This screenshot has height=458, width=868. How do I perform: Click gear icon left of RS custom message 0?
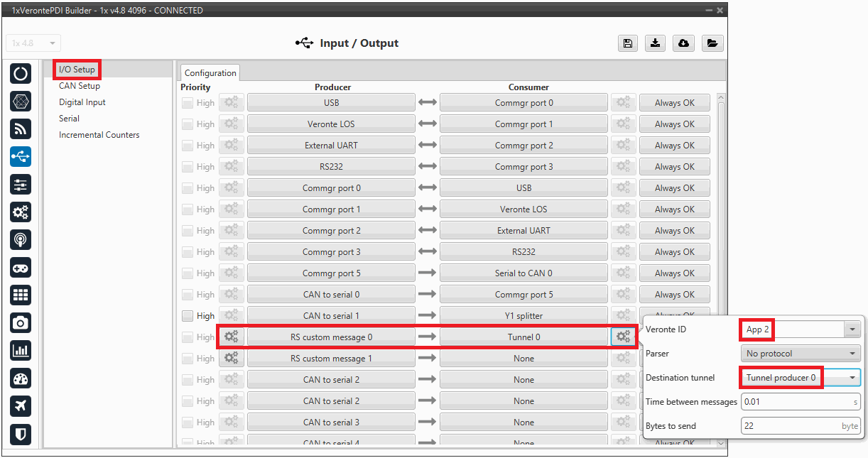[232, 337]
